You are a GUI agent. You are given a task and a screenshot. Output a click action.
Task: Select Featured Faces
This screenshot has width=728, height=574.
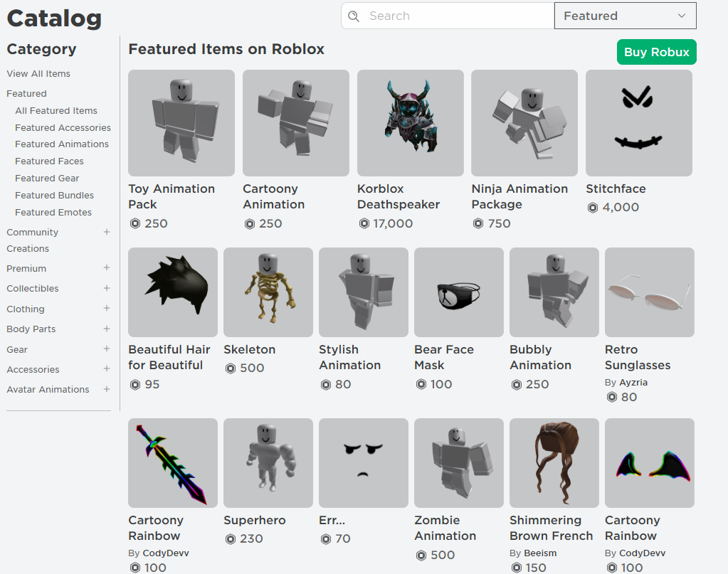pyautogui.click(x=49, y=161)
